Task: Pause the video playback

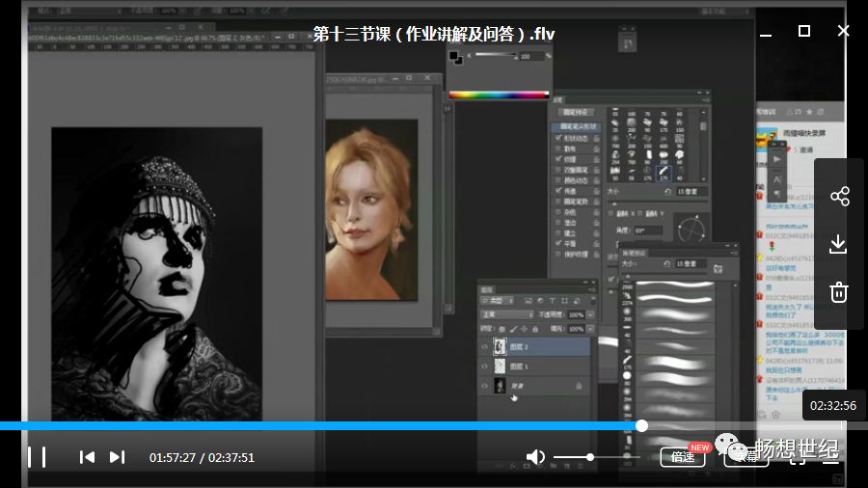Action: (x=37, y=457)
